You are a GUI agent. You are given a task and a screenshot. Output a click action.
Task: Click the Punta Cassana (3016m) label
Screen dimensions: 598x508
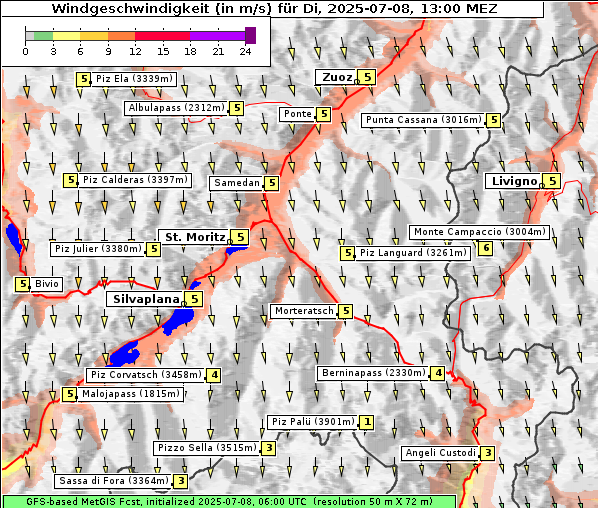click(x=424, y=120)
